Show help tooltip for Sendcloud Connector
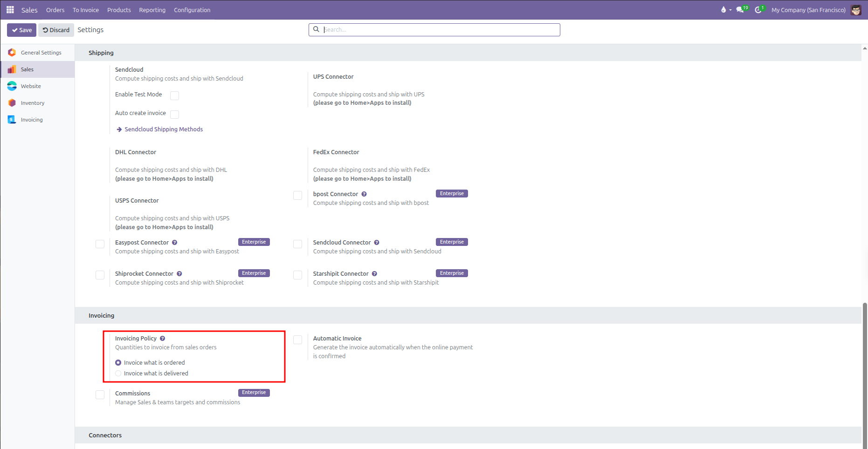Screen dimensions: 868x449 click(x=377, y=243)
